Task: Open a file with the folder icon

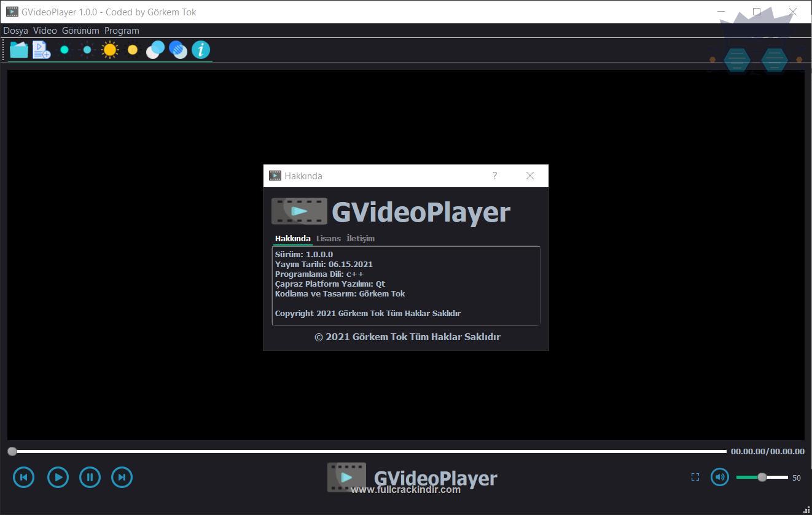Action: tap(19, 50)
